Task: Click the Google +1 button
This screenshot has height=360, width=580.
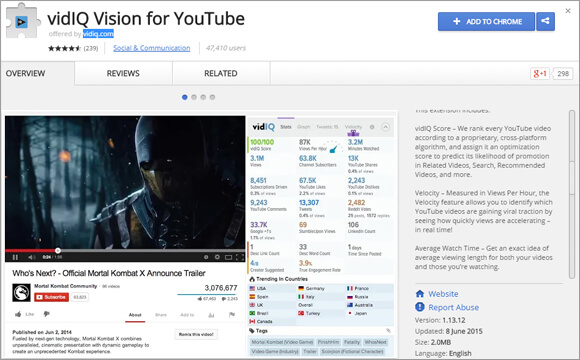Action: click(x=540, y=74)
